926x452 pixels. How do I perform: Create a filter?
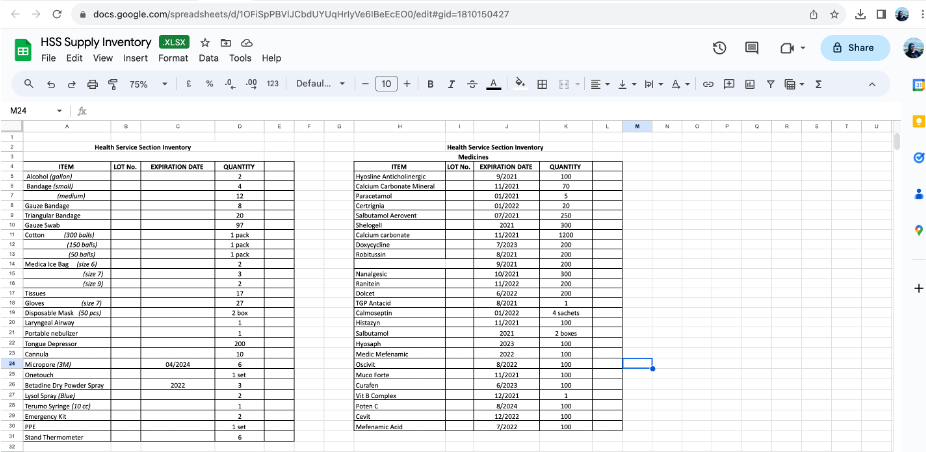tap(771, 84)
